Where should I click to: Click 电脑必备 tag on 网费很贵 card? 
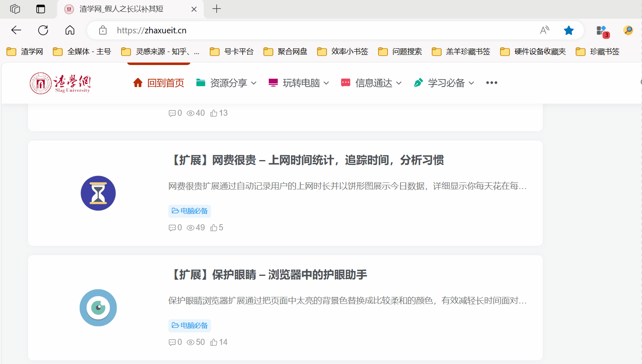[189, 211]
